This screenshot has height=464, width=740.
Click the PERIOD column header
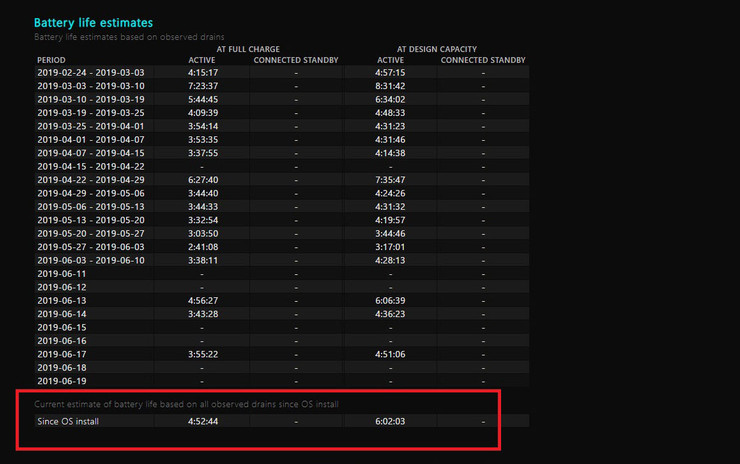point(50,60)
